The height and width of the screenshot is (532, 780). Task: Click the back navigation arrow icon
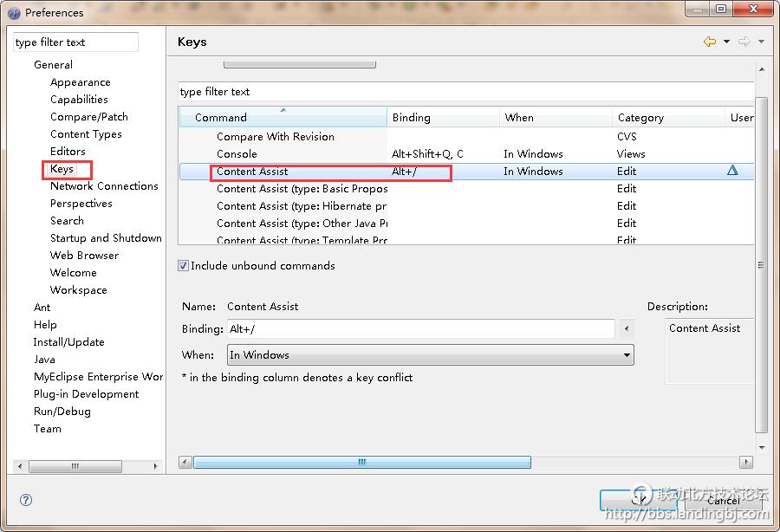coord(710,42)
